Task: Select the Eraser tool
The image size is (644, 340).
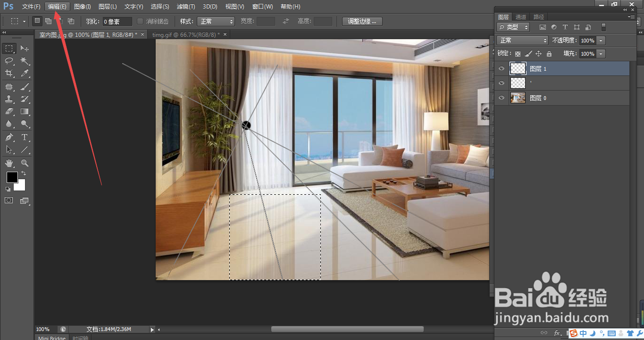Action: (9, 111)
